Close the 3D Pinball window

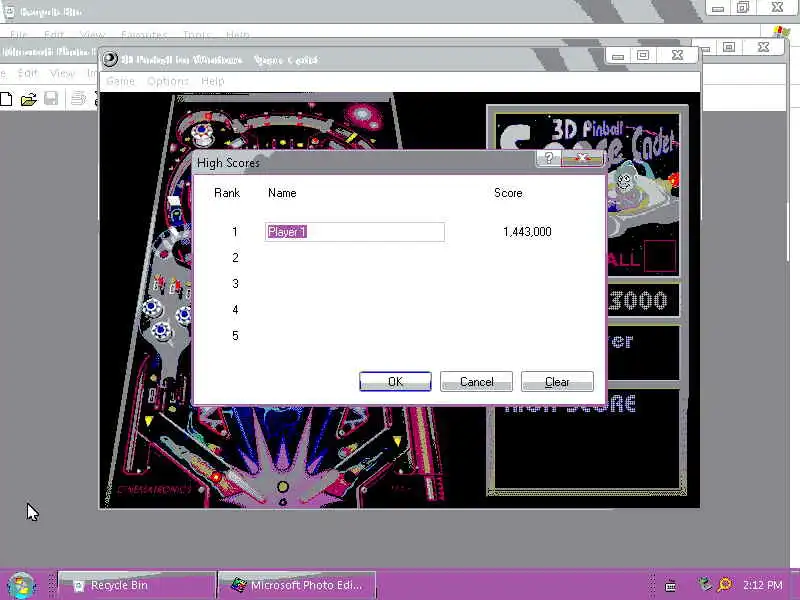tap(677, 55)
